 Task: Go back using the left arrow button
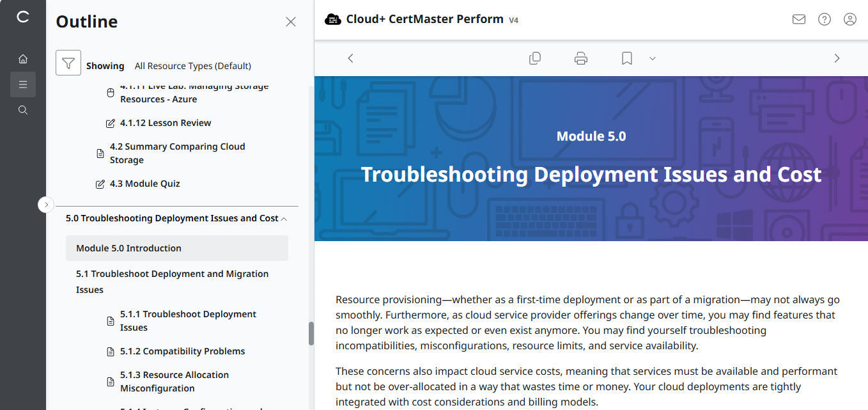point(350,58)
